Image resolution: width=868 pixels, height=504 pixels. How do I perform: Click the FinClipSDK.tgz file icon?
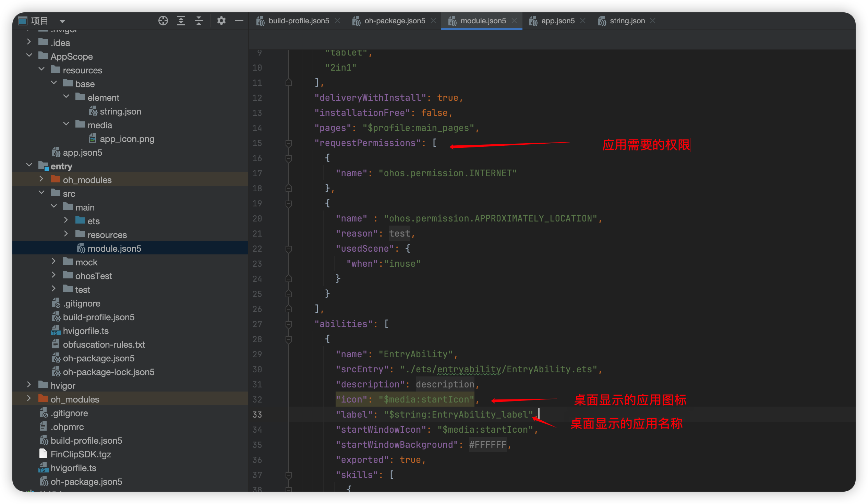(x=44, y=454)
